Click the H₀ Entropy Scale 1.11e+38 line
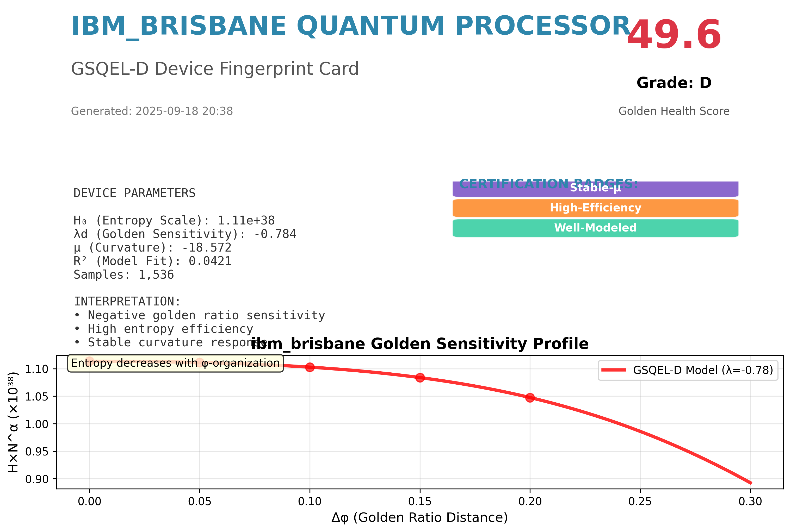791x532 pixels. [x=174, y=221]
